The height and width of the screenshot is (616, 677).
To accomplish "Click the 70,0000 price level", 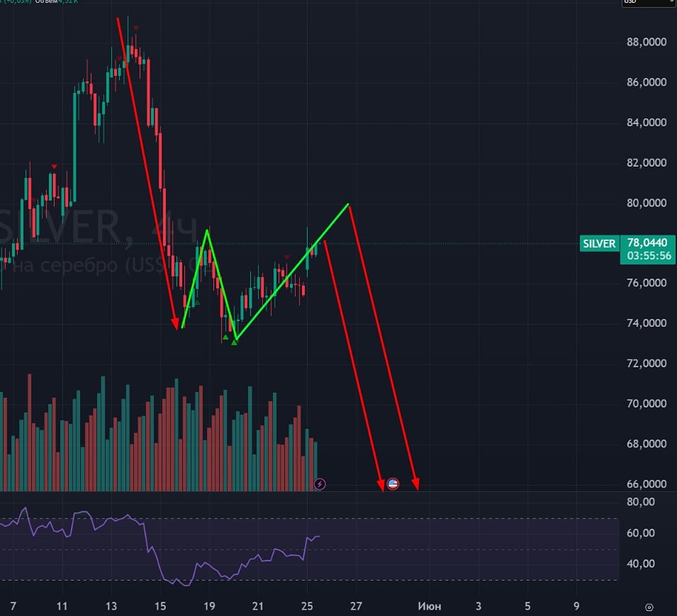I will 647,403.
